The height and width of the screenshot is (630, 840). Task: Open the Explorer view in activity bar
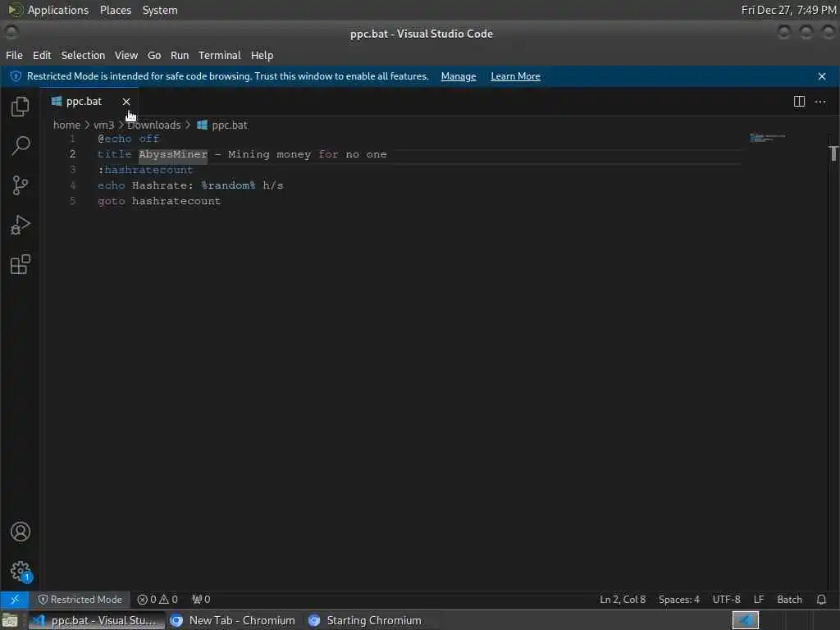[x=21, y=106]
